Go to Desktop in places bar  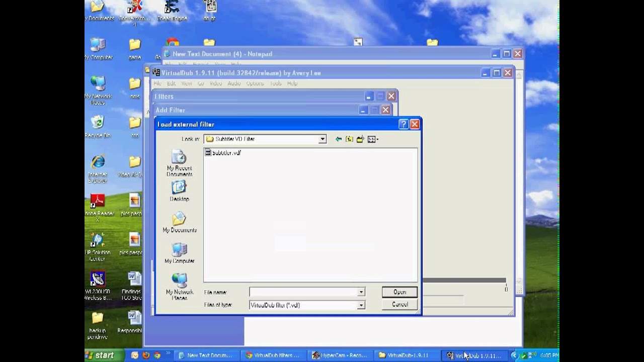point(179,191)
